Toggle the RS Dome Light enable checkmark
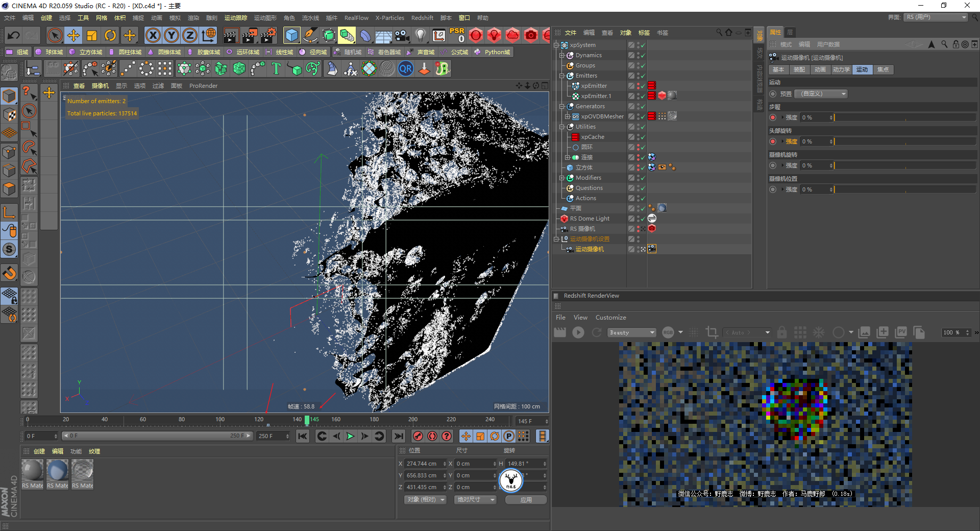The width and height of the screenshot is (980, 531). 643,219
